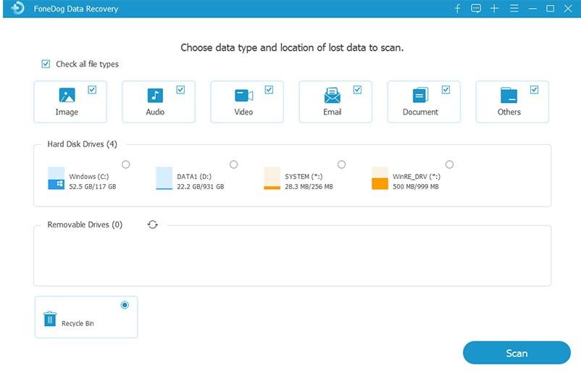Refresh the Removable Drives list
The height and width of the screenshot is (392, 581).
[x=153, y=225]
